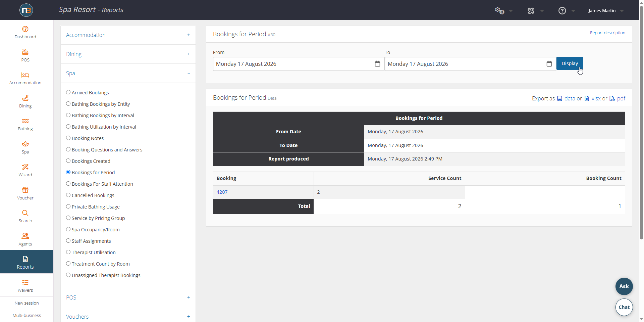
Task: Select the Arrived Bookings report
Action: (68, 92)
